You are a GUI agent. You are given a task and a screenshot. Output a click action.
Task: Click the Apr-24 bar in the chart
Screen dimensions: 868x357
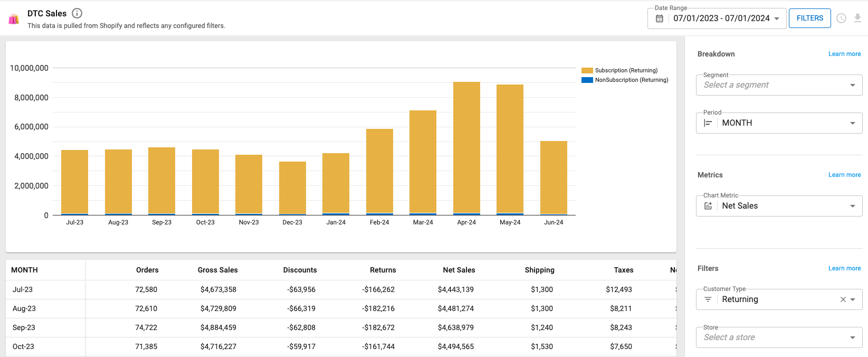pyautogui.click(x=466, y=148)
